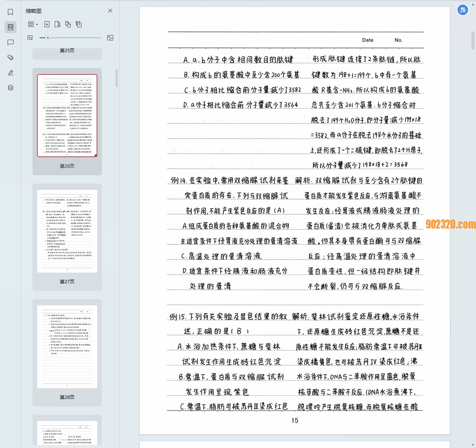Viewport: 476px width, 448px height.
Task: Click the insert blank page icon
Action: pyautogui.click(x=47, y=24)
